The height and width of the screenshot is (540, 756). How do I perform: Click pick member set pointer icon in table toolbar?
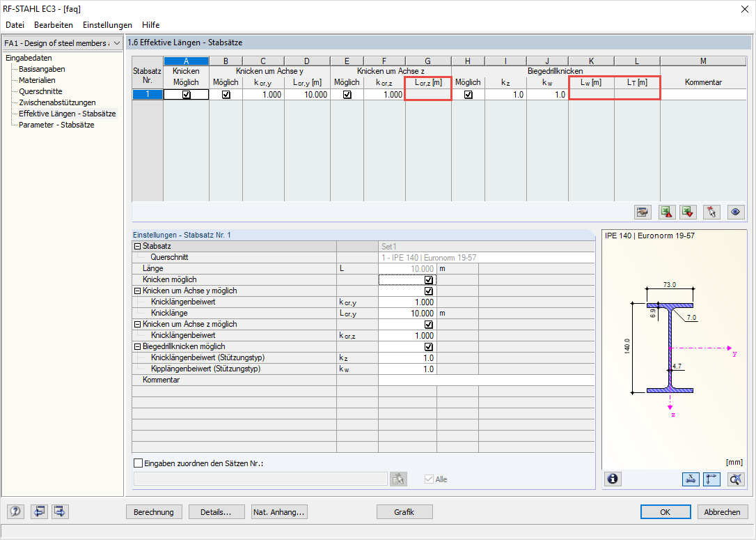711,212
